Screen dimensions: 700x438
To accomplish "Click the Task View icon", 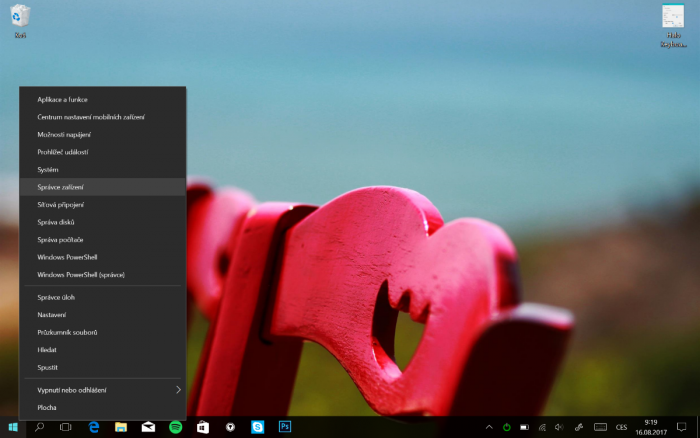I will coord(66,427).
